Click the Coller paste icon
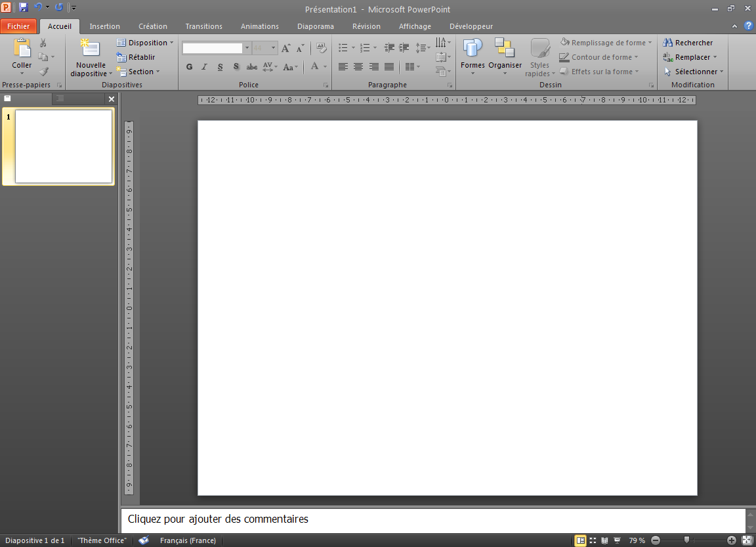Screen dimensions: 756x547 pos(22,49)
